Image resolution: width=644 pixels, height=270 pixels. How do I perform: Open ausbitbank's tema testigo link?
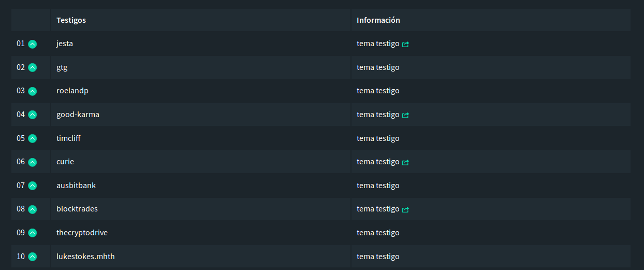pyautogui.click(x=378, y=186)
